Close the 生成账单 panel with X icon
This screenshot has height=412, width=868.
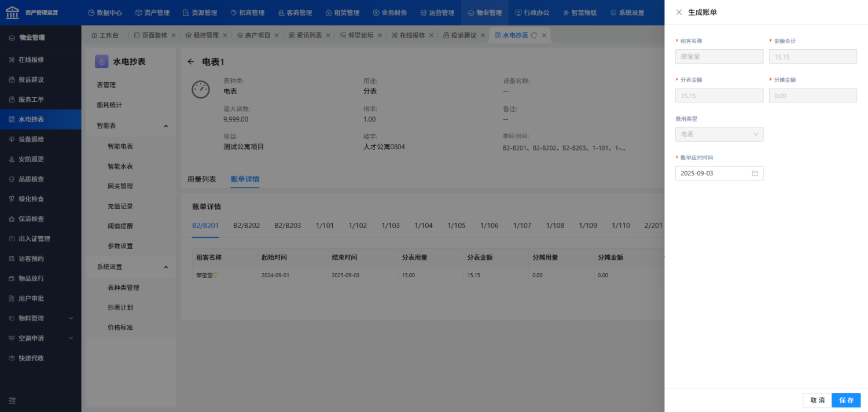679,12
